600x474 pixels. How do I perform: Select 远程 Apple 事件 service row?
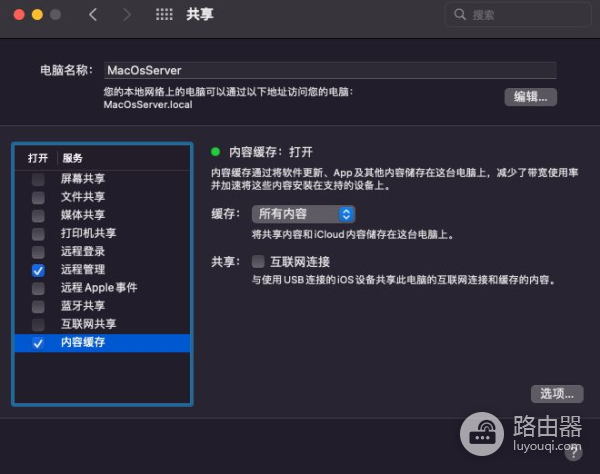[102, 288]
